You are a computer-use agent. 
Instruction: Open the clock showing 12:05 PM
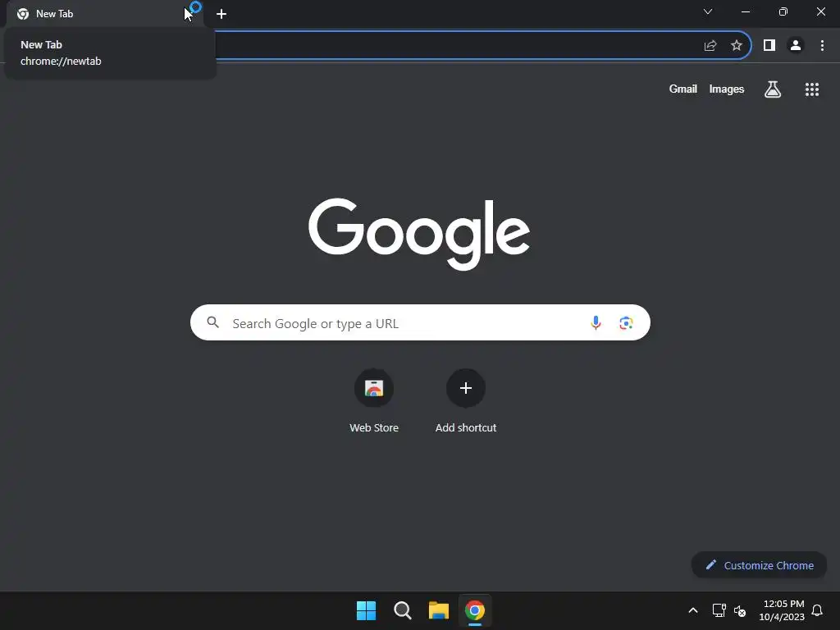tap(782, 610)
